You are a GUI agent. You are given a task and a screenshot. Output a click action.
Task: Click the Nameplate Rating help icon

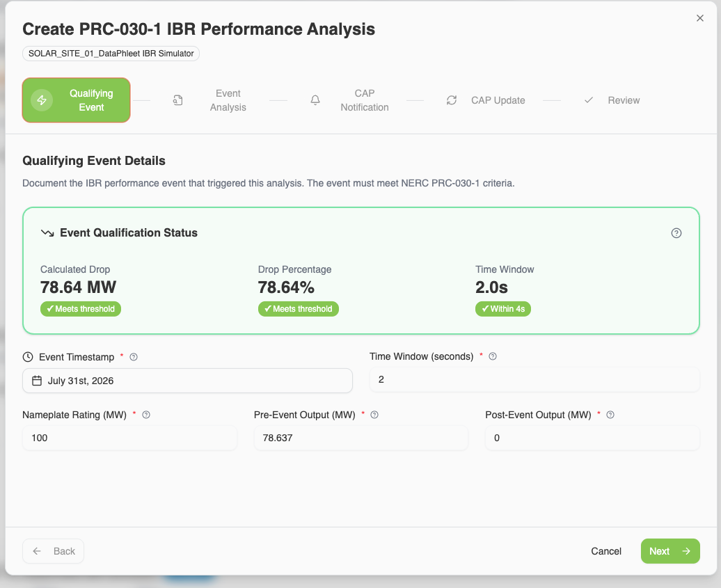pyautogui.click(x=146, y=415)
